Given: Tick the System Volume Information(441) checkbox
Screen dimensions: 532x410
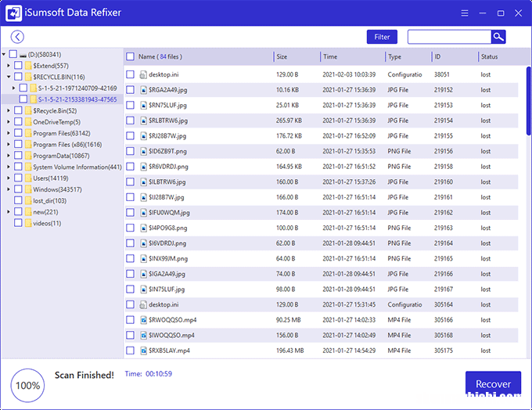Looking at the screenshot, I should click(18, 167).
